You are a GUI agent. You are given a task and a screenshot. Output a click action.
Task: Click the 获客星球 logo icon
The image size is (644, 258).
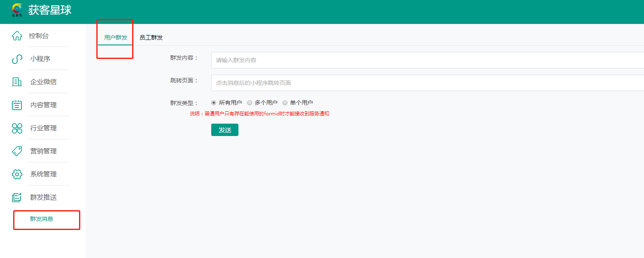pyautogui.click(x=17, y=10)
